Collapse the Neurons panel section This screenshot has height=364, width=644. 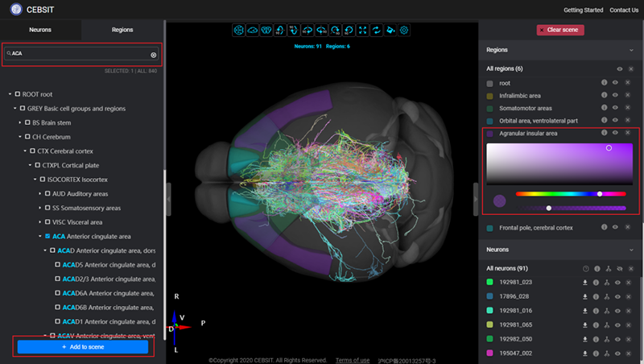tap(630, 250)
